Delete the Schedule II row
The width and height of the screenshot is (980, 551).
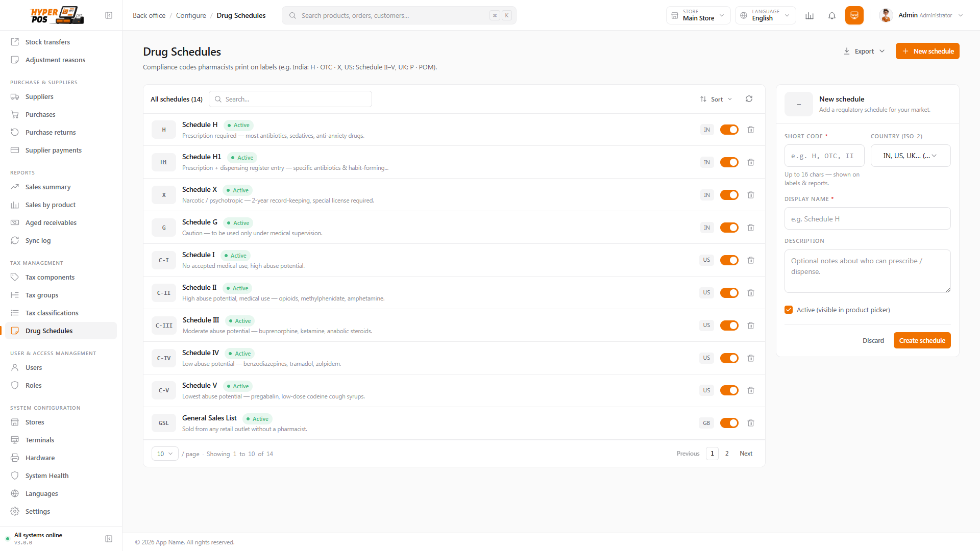[x=751, y=293]
